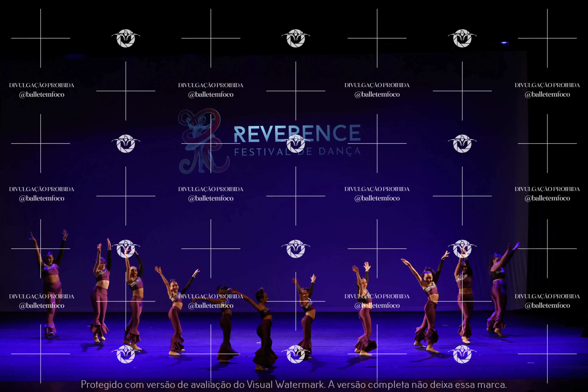The height and width of the screenshot is (392, 588).
Task: Click the @balletemfoco text overlapping the center-left dancer
Action: click(211, 305)
